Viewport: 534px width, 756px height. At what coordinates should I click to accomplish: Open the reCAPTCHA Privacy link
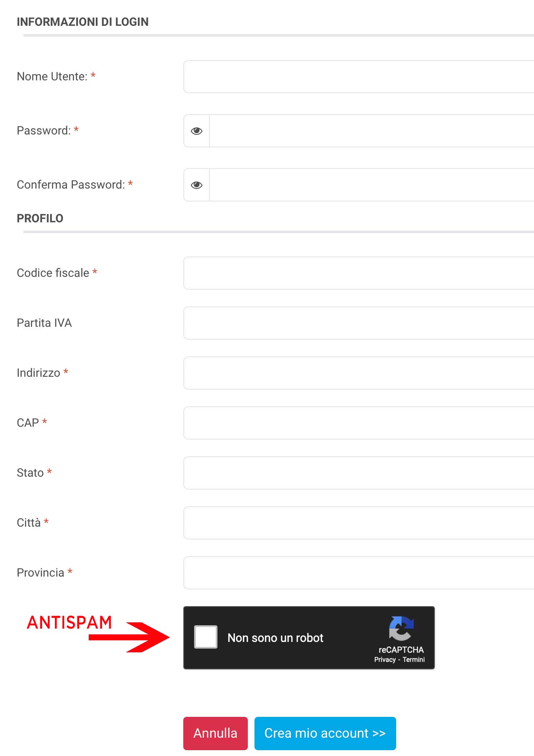point(384,660)
